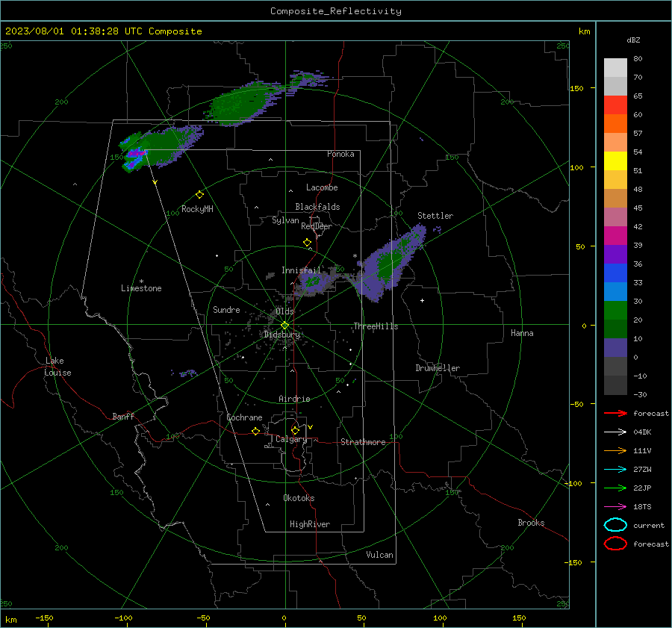This screenshot has width=672, height=628.
Task: Click the yellow radar center diamond at Didsbury
Action: point(284,326)
